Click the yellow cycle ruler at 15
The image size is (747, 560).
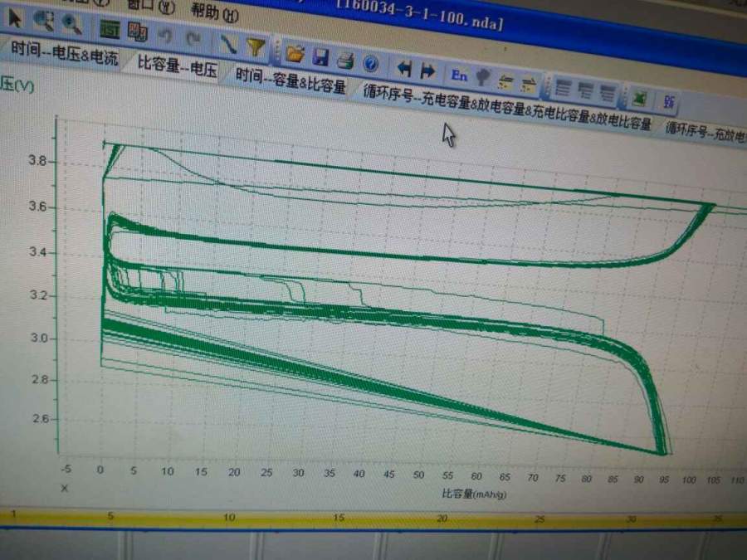[339, 517]
